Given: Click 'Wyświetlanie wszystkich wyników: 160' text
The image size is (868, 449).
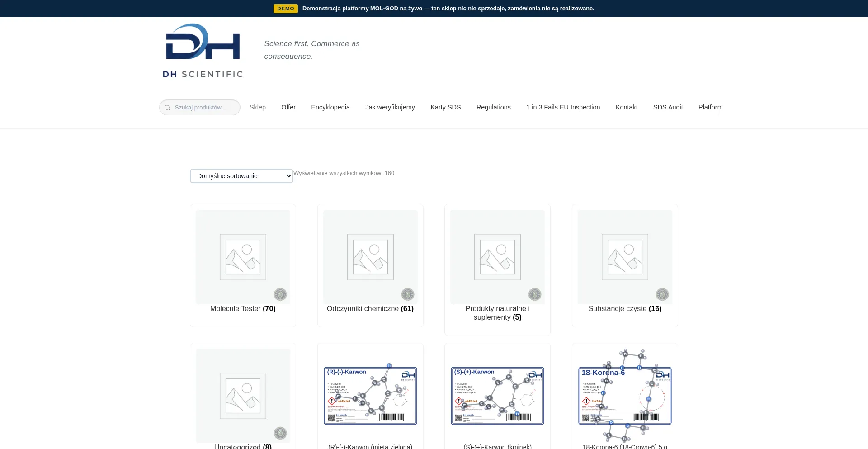Looking at the screenshot, I should [x=344, y=173].
